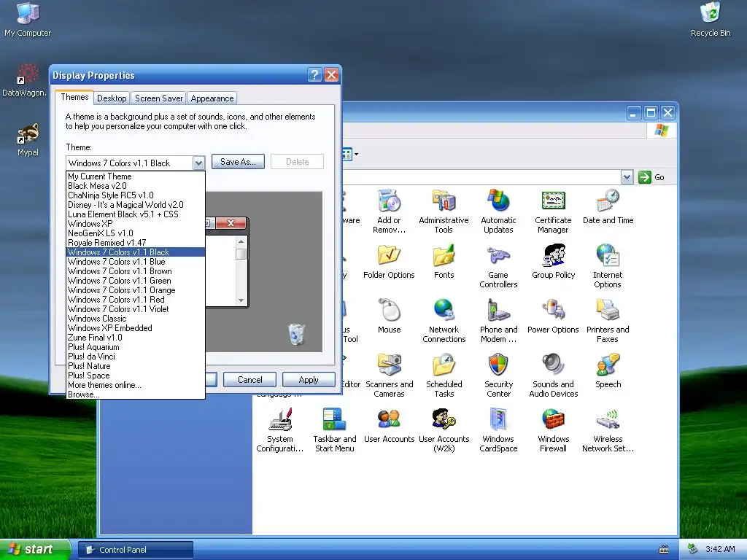Open Phone and Modem icon
This screenshot has width=747, height=560.
[498, 310]
